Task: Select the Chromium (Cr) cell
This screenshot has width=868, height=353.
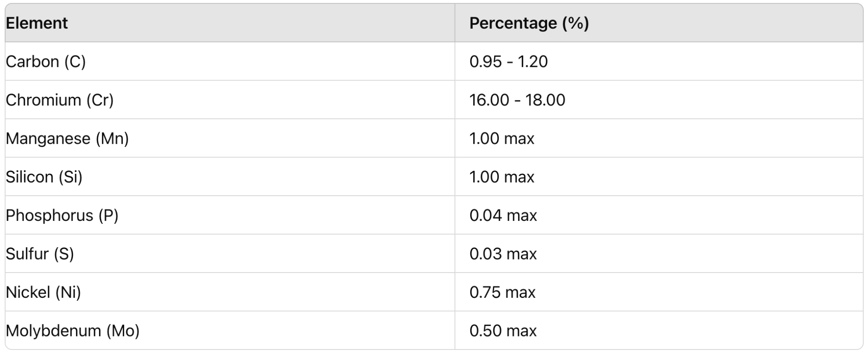Action: pos(230,100)
